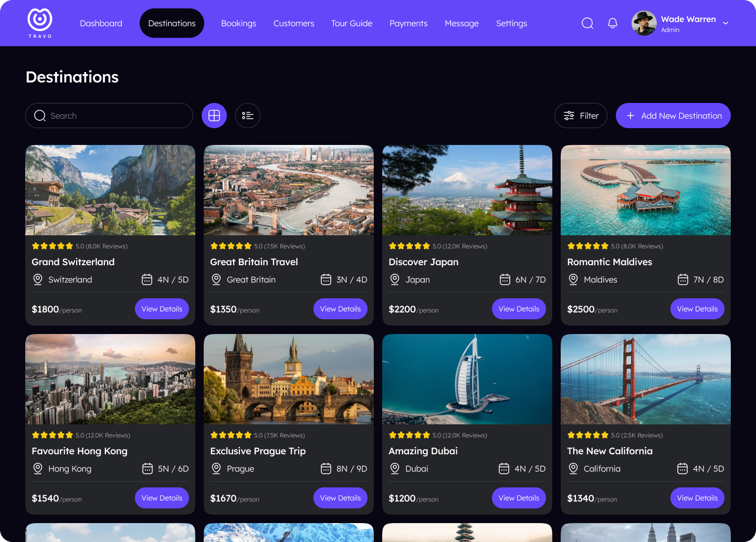This screenshot has height=542, width=756.
Task: Click the Travo logo
Action: (39, 21)
